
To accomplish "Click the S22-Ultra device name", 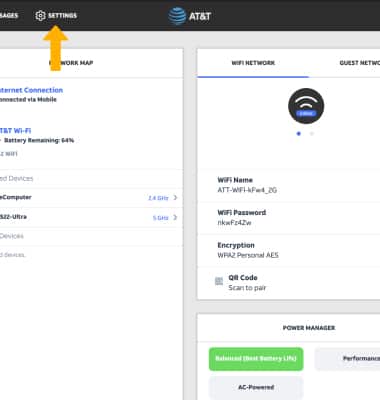I will click(x=13, y=217).
